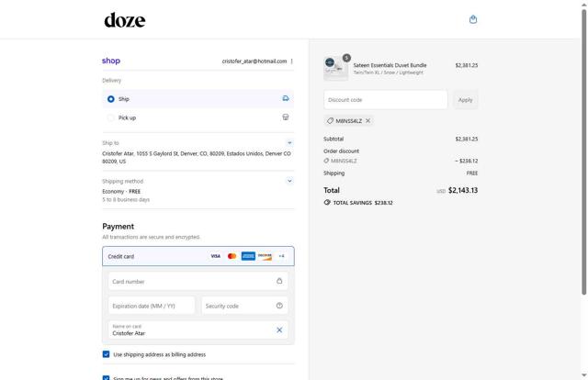
Task: Focus the Name on card field
Action: (198, 330)
